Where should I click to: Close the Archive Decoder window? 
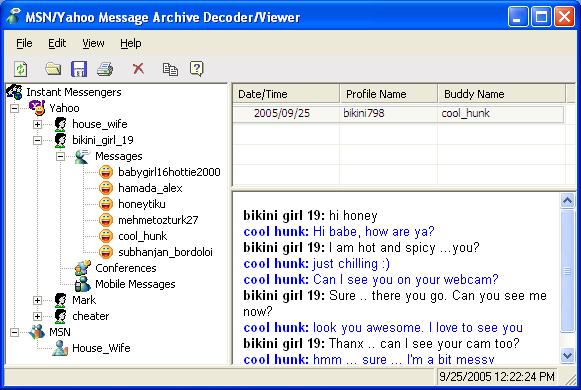coord(564,17)
